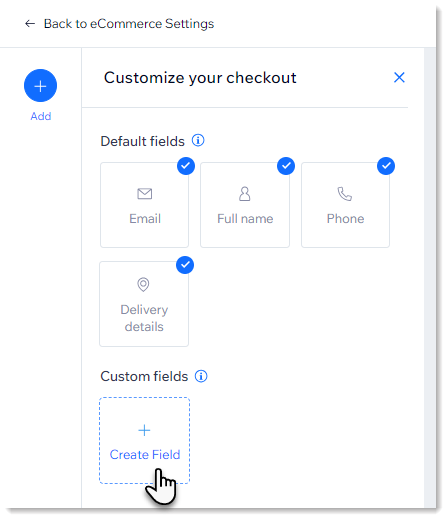
Task: Click the back arrow icon
Action: [x=30, y=24]
